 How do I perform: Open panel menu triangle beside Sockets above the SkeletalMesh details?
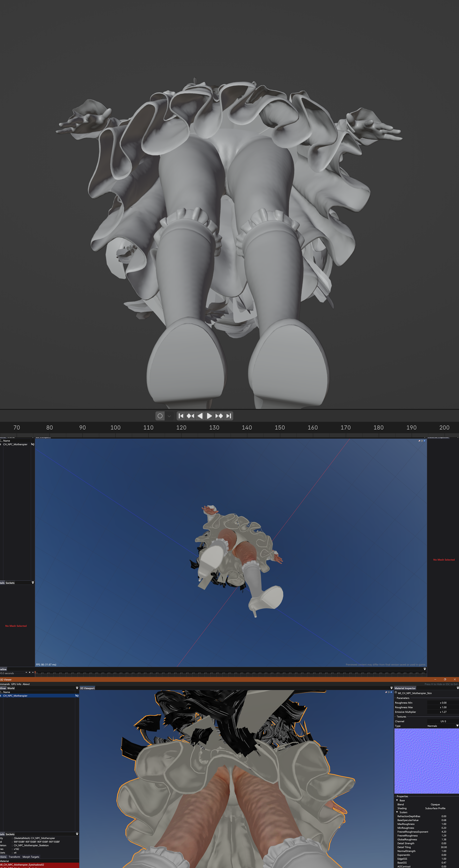[77, 834]
